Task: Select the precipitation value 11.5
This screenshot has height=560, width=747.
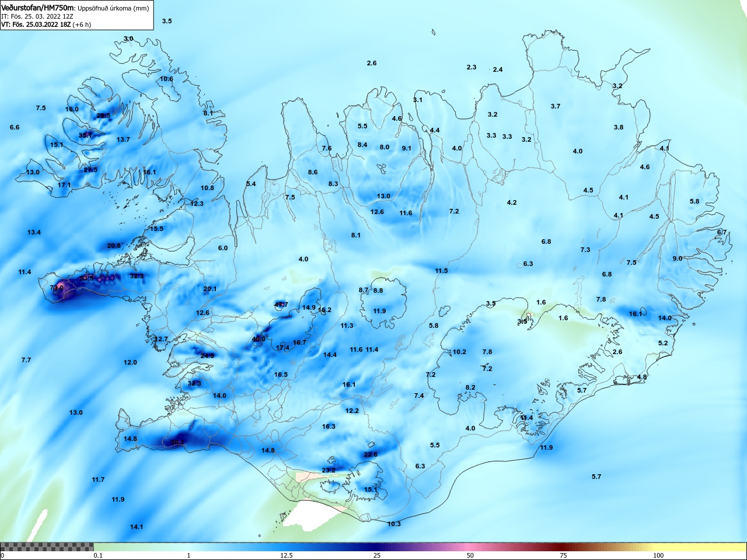Action: coord(441,271)
